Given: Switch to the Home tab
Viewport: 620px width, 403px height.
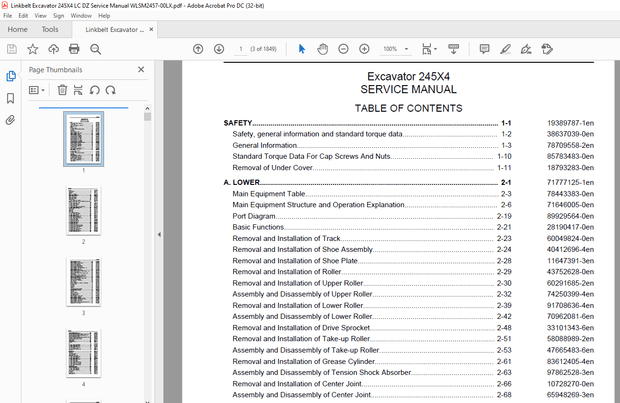Looking at the screenshot, I should click(17, 29).
